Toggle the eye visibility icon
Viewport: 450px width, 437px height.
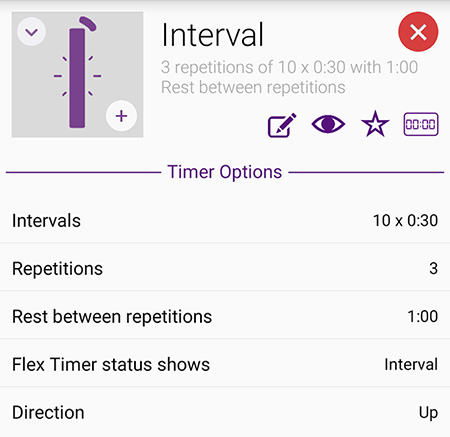(x=328, y=124)
